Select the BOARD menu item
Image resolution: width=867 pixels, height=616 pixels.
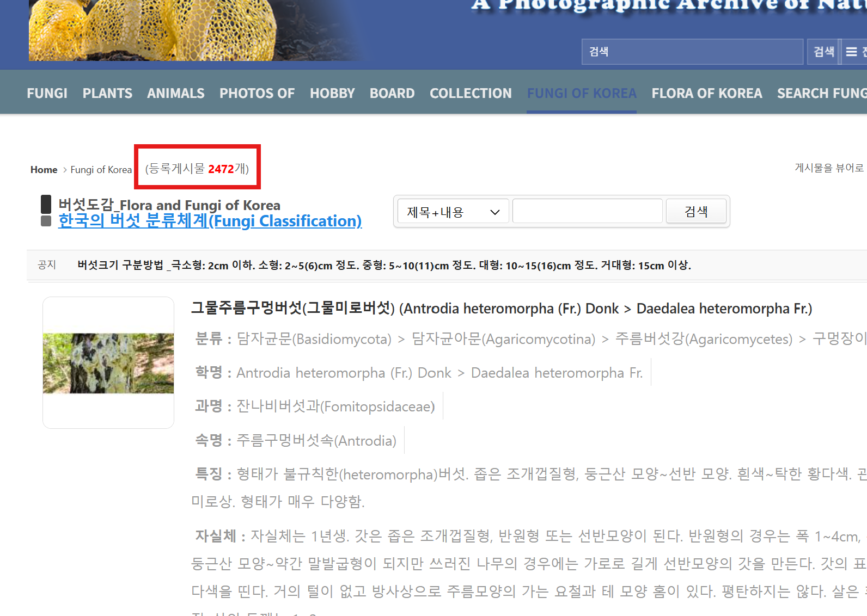tap(392, 93)
